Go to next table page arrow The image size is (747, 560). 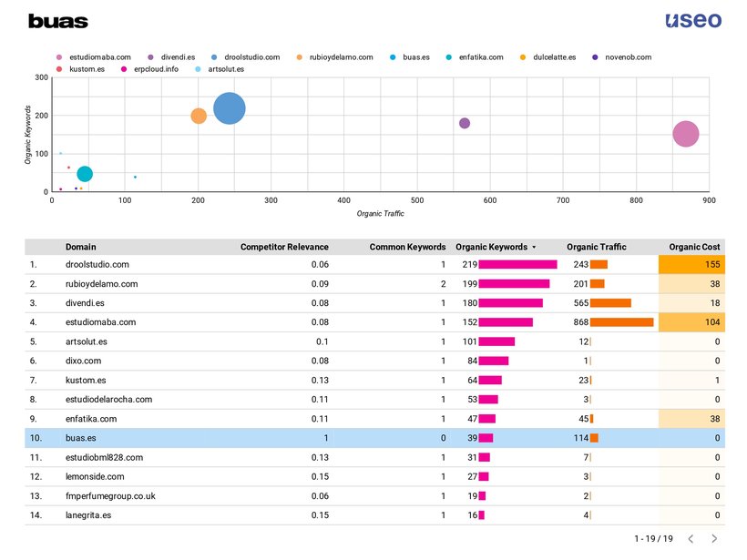[x=717, y=539]
